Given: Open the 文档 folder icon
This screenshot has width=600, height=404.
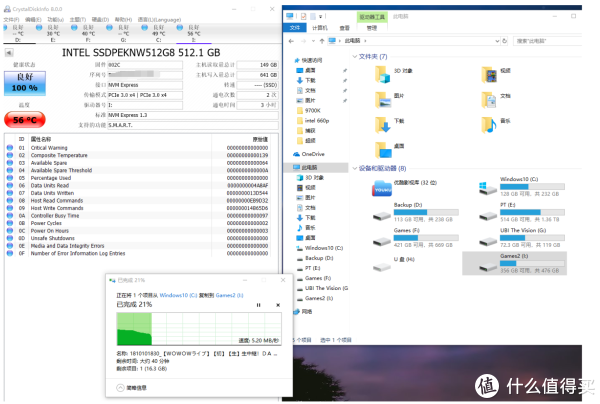Looking at the screenshot, I should point(489,99).
